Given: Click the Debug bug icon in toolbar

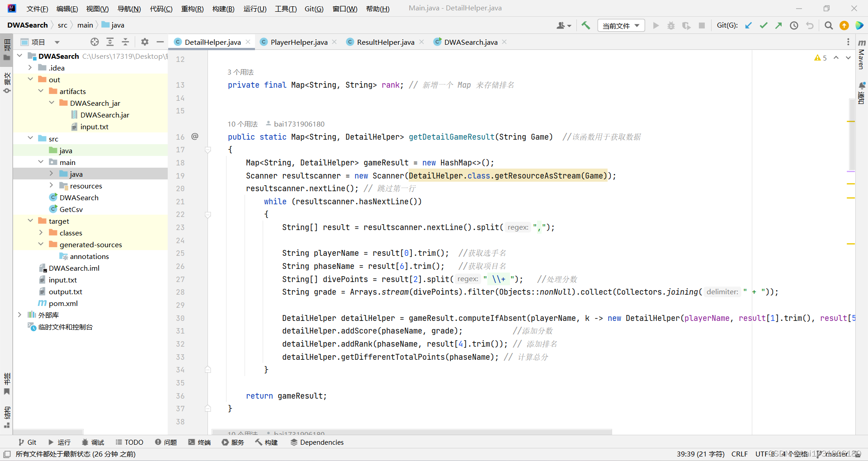Looking at the screenshot, I should click(671, 26).
